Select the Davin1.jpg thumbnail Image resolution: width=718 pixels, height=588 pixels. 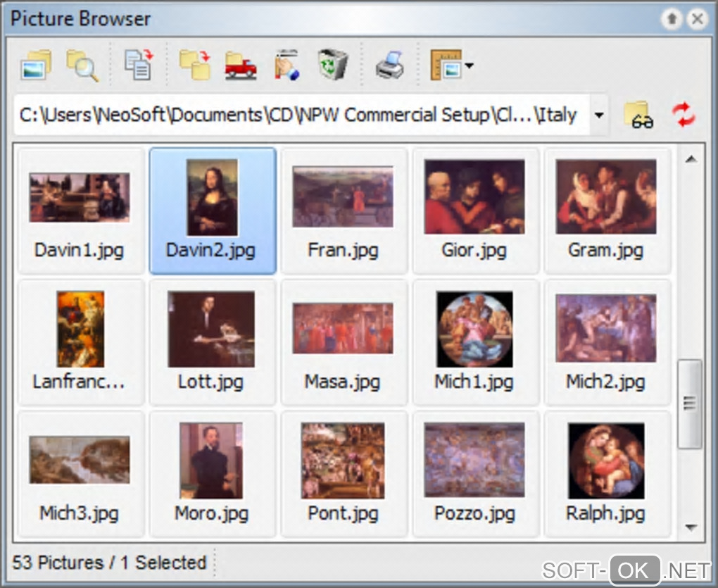point(81,211)
